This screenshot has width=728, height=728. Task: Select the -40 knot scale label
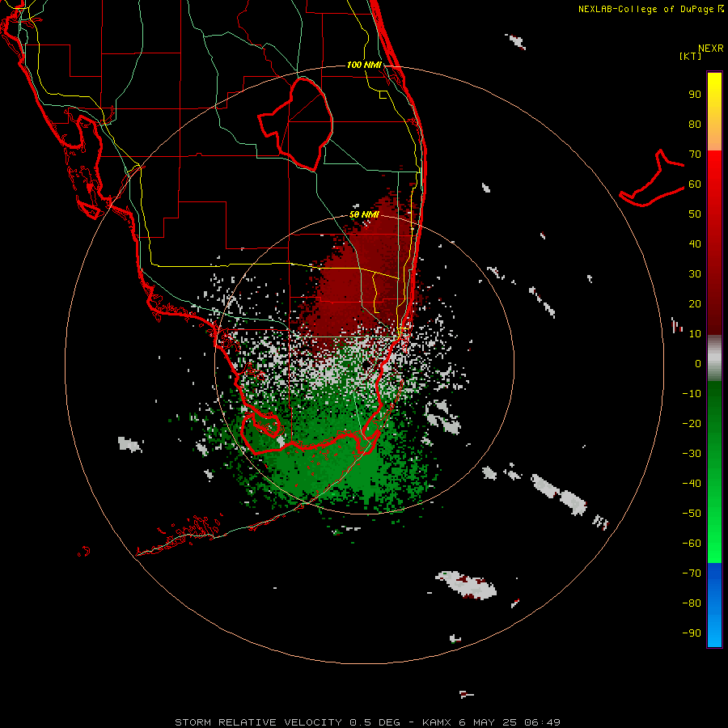(x=692, y=484)
